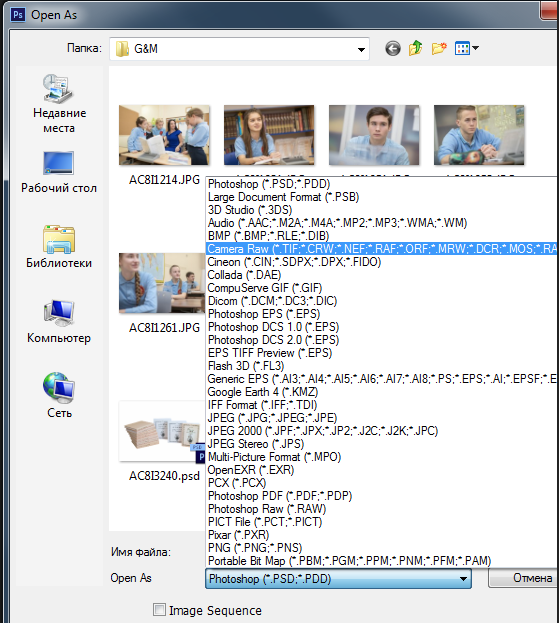
Task: Open Сеть network location
Action: pos(59,396)
